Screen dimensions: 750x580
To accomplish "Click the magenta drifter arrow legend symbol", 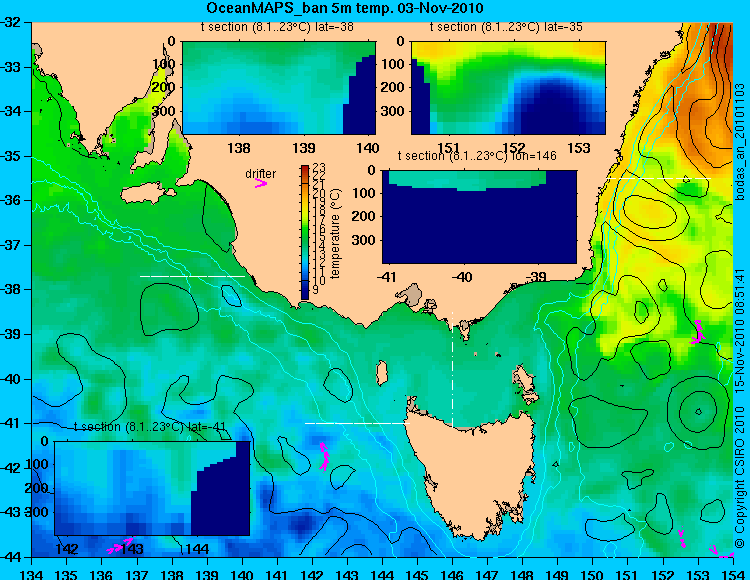I will 261,183.
